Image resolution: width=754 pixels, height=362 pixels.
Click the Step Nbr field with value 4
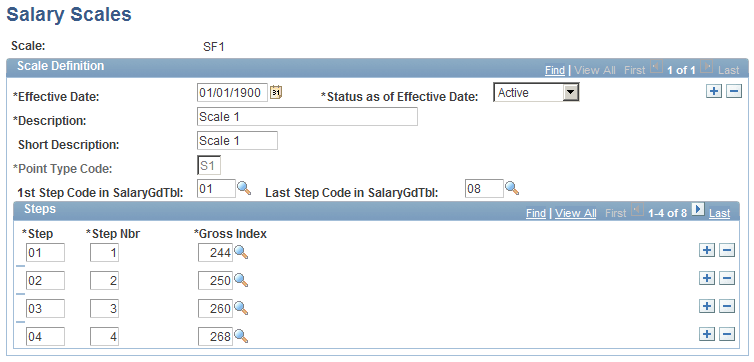tap(104, 337)
